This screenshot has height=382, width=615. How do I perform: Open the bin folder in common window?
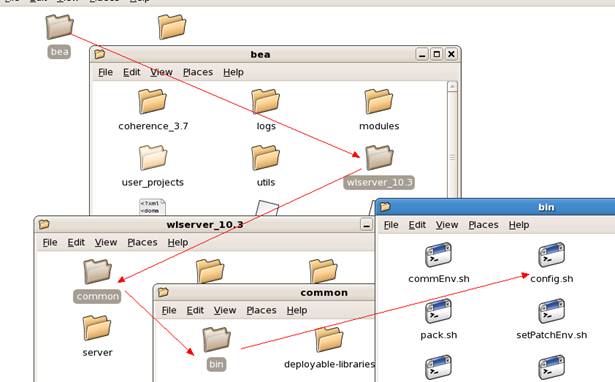[x=217, y=339]
